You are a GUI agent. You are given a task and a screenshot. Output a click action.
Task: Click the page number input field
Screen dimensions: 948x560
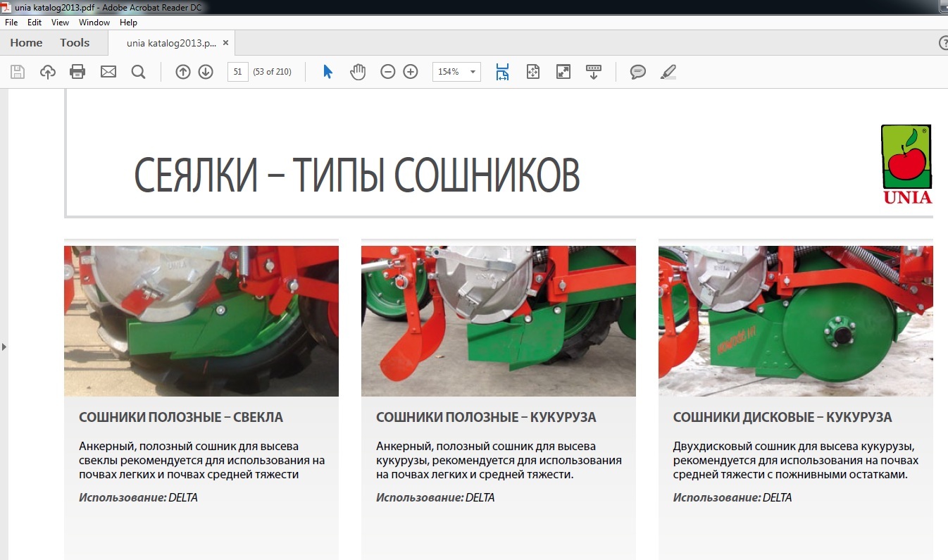237,72
